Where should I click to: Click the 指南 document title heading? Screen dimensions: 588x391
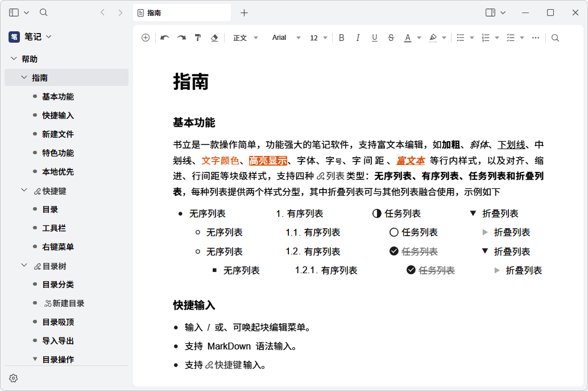(191, 81)
